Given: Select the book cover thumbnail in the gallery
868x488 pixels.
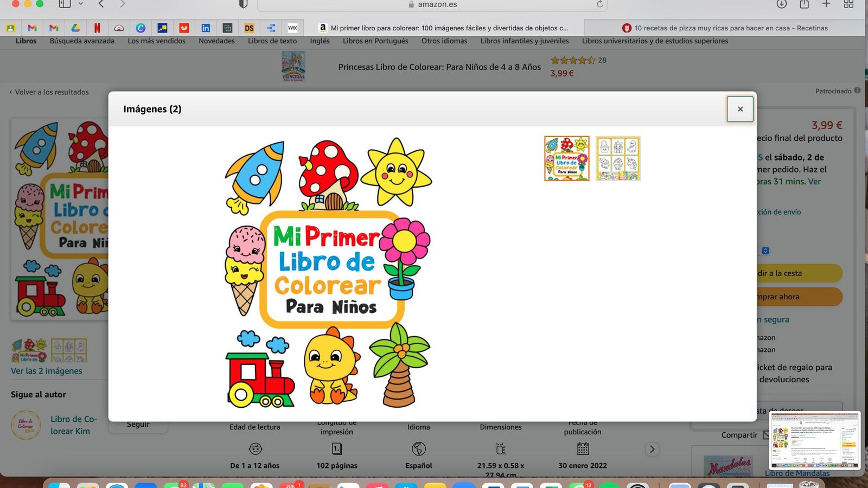Looking at the screenshot, I should click(x=566, y=158).
